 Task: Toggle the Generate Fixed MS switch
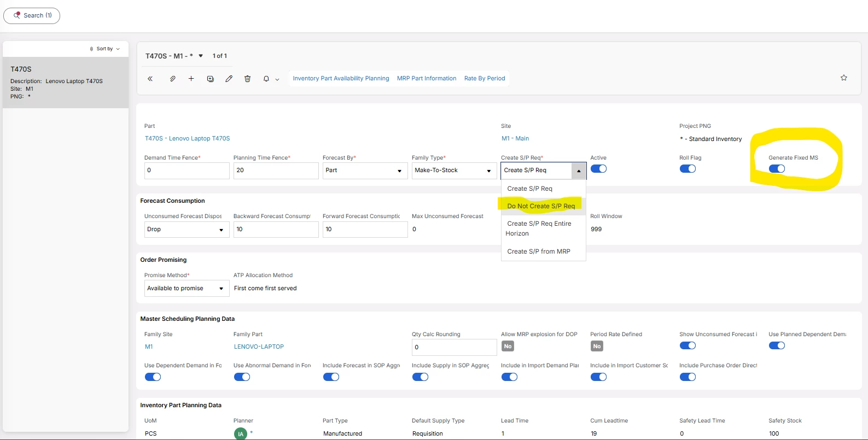(777, 169)
